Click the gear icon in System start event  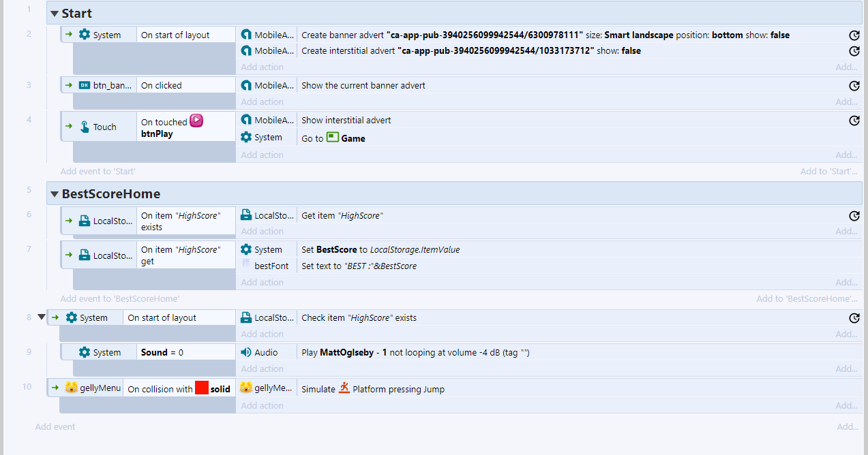point(85,35)
